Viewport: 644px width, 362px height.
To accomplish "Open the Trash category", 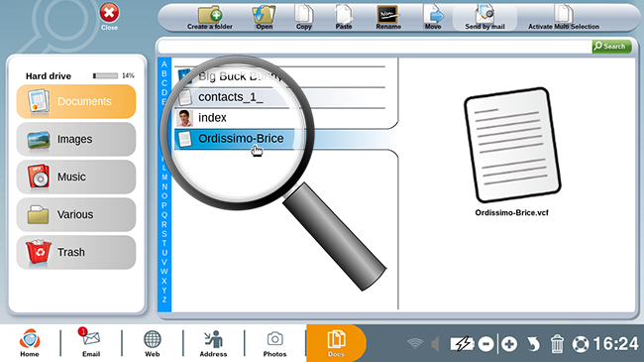I will (76, 252).
